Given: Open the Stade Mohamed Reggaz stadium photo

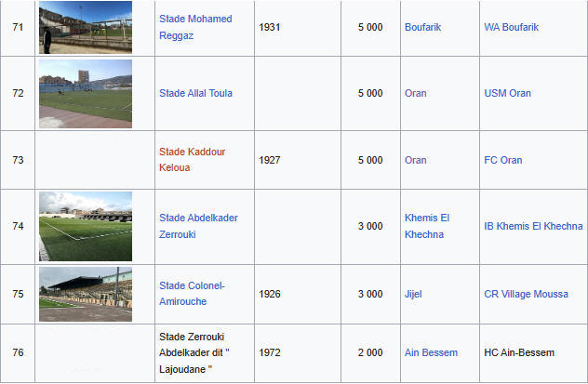Looking at the screenshot, I should coord(86,27).
